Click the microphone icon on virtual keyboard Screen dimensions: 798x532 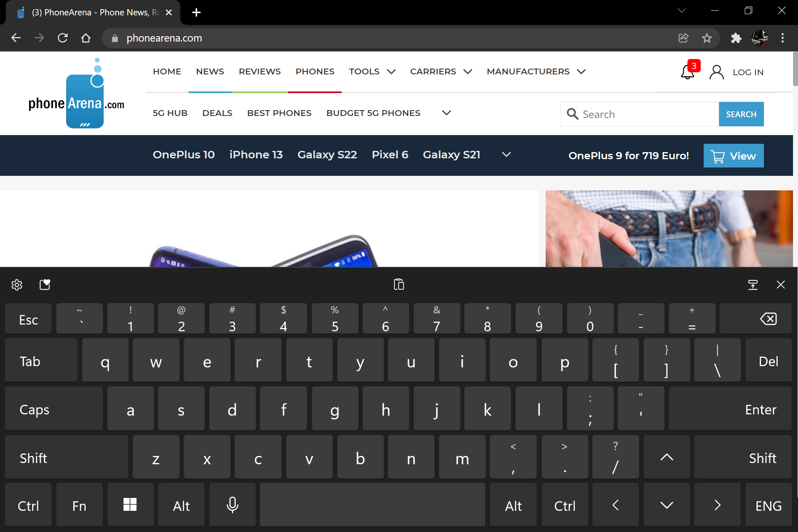click(x=233, y=505)
